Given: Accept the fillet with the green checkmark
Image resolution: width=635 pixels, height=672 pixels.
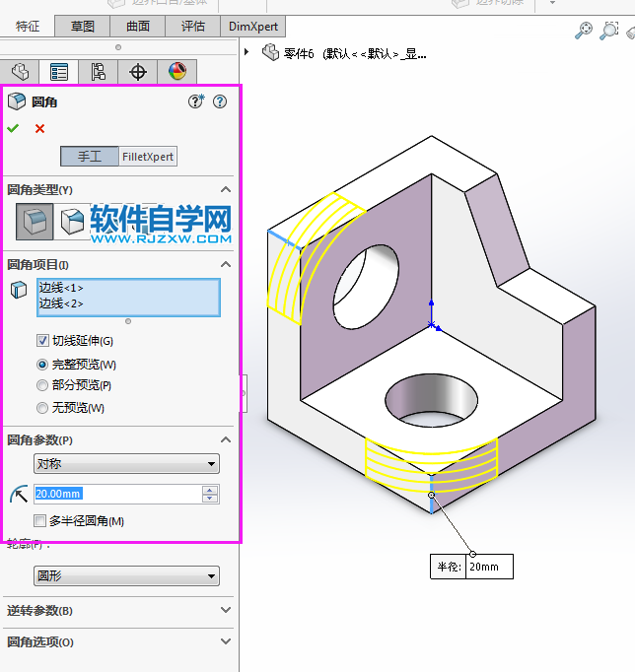Looking at the screenshot, I should [x=13, y=128].
